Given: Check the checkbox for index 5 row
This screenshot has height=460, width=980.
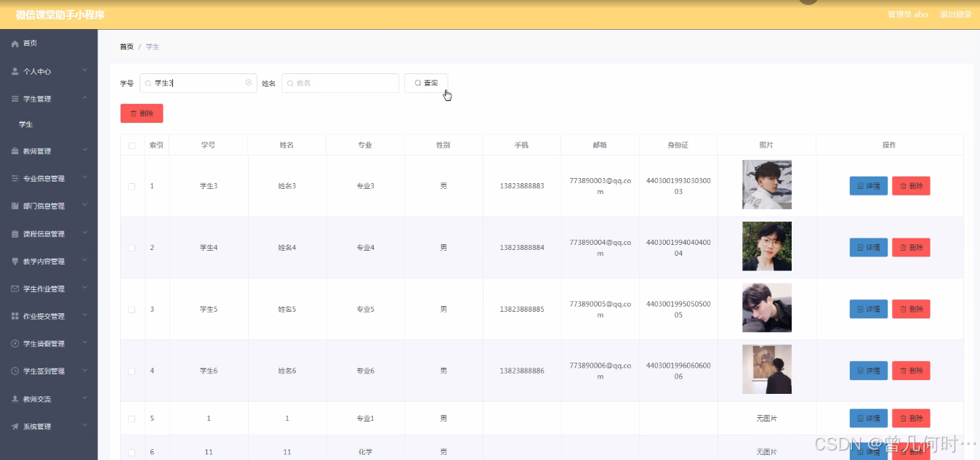Looking at the screenshot, I should [x=132, y=419].
